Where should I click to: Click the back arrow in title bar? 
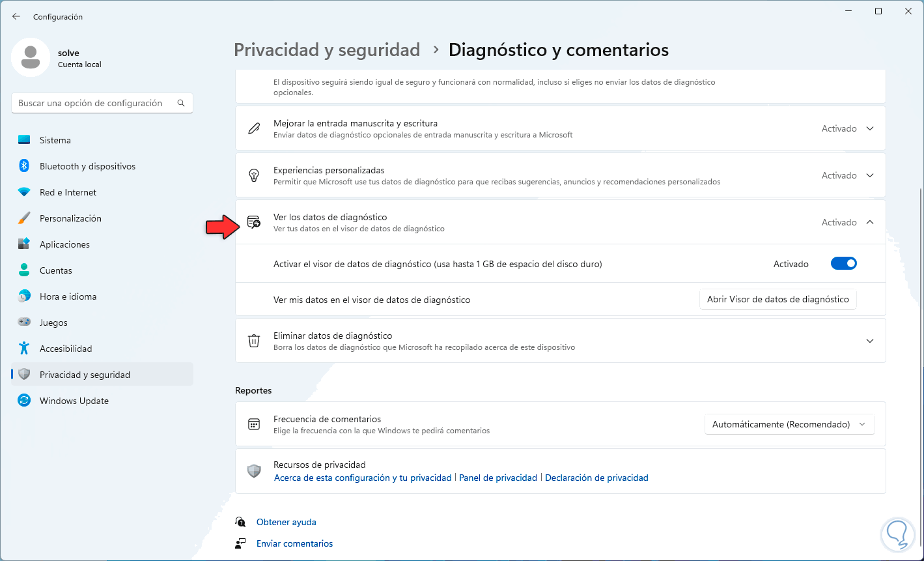point(16,16)
